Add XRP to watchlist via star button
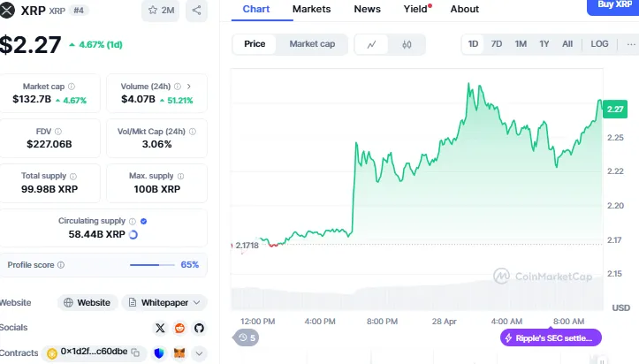 160,11
